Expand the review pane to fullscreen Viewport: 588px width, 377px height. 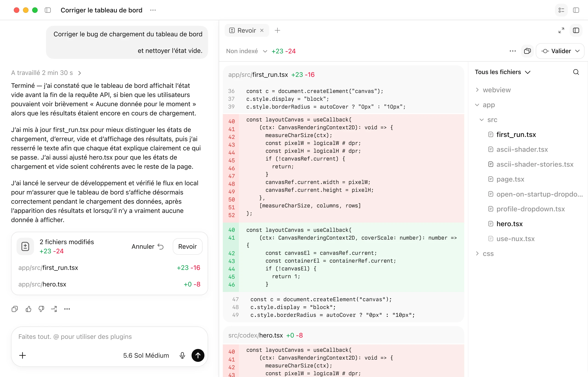pos(561,30)
